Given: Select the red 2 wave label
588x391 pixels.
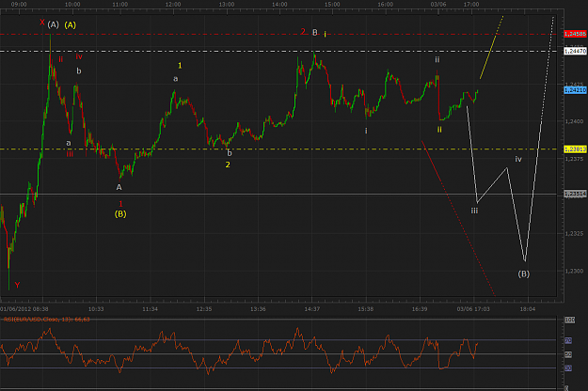Looking at the screenshot, I should 303,32.
